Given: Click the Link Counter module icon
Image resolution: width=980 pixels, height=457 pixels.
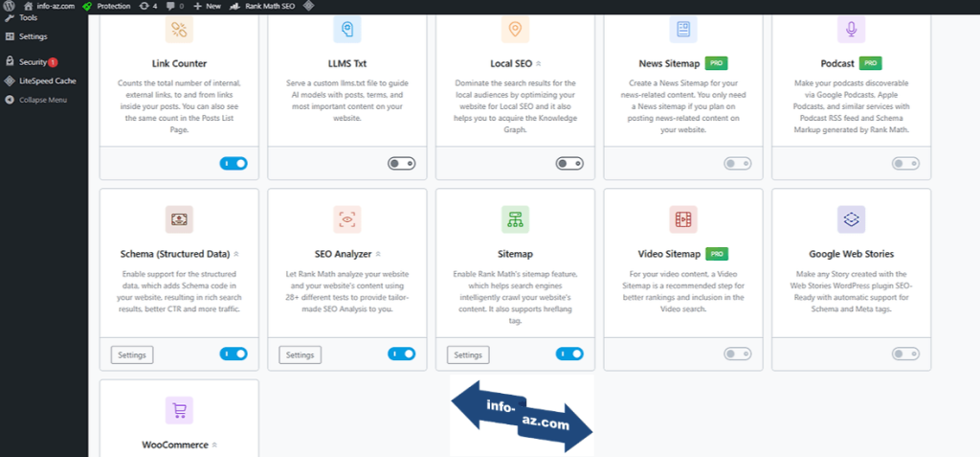Looking at the screenshot, I should click(179, 30).
